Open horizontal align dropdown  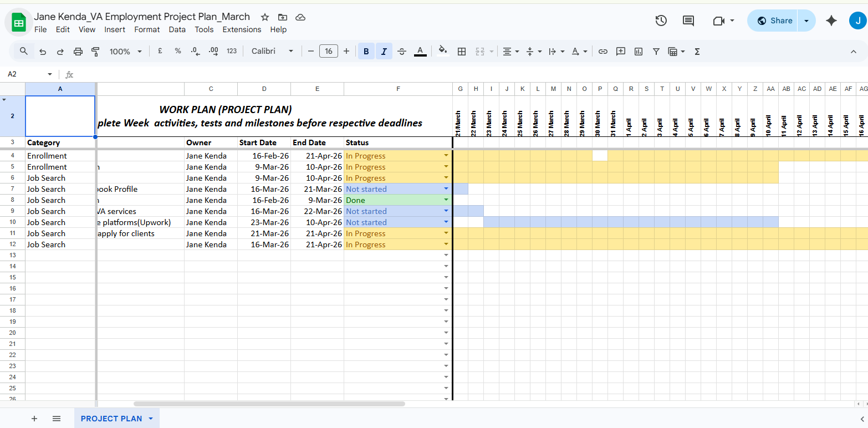pyautogui.click(x=510, y=52)
